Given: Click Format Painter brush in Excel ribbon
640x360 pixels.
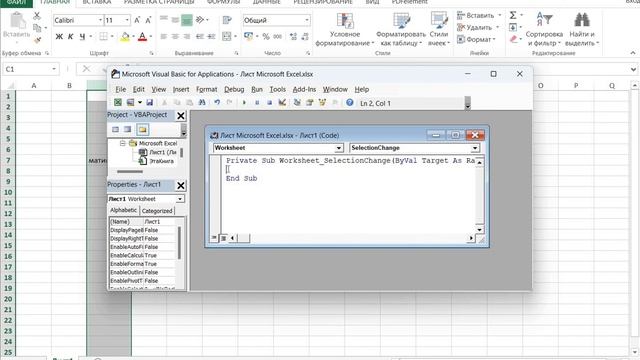Looking at the screenshot, I should (38, 40).
